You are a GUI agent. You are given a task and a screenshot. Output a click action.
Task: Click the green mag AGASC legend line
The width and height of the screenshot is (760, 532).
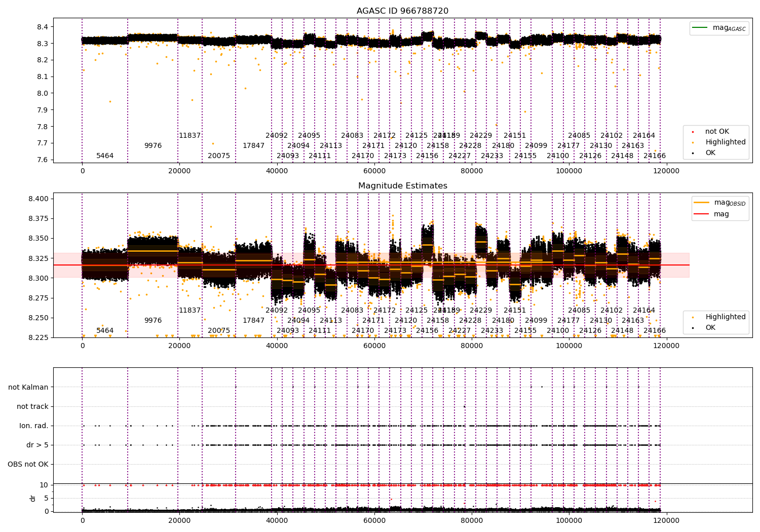pyautogui.click(x=700, y=27)
